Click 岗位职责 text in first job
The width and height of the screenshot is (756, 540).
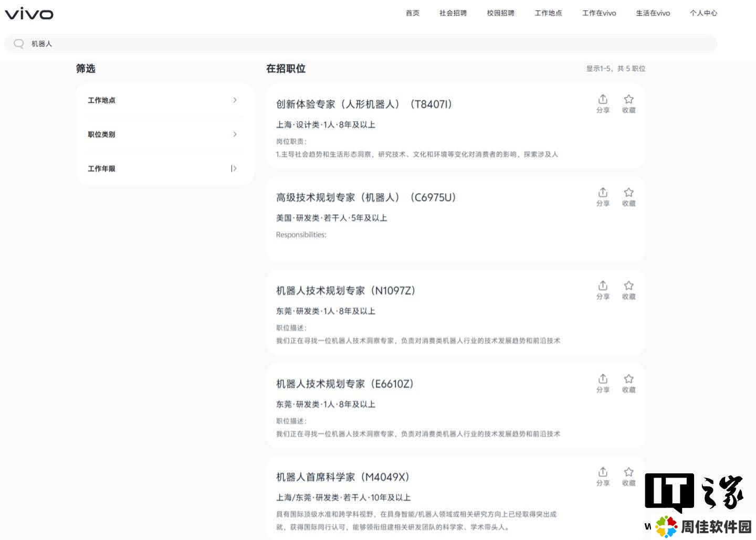click(291, 142)
